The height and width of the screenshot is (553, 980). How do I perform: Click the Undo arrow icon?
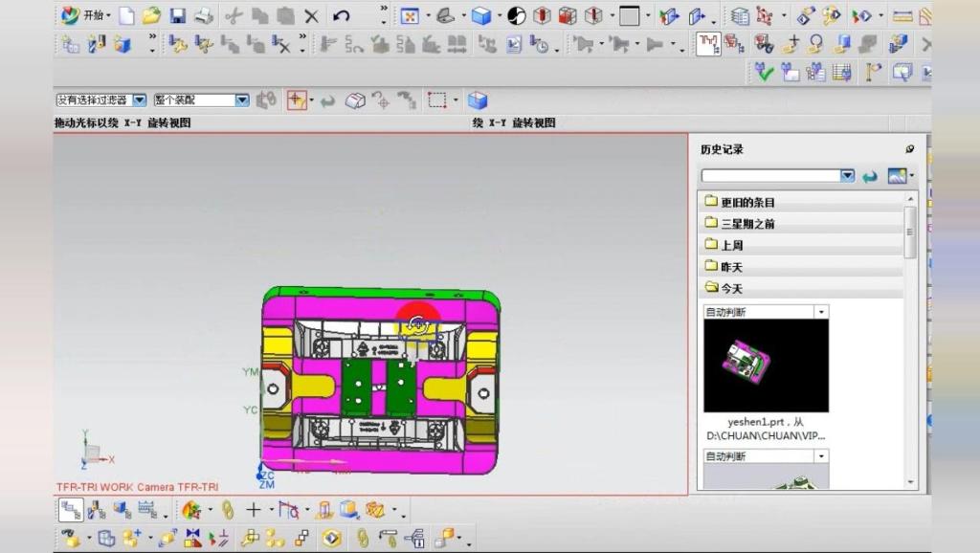[342, 15]
